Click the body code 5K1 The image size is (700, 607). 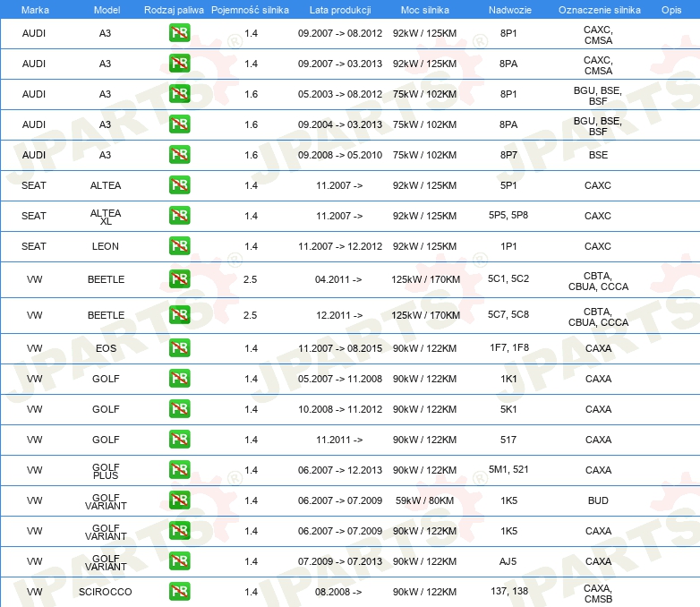tap(508, 409)
